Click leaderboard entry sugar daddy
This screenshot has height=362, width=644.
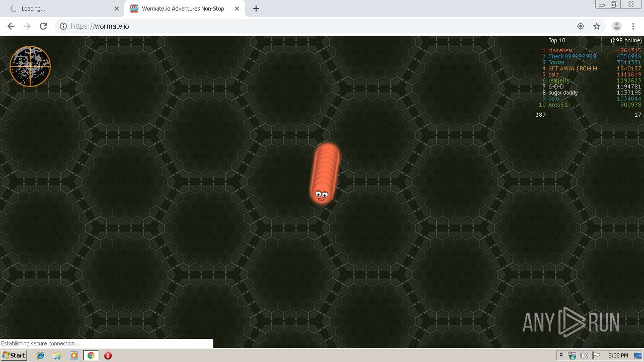[x=563, y=93]
